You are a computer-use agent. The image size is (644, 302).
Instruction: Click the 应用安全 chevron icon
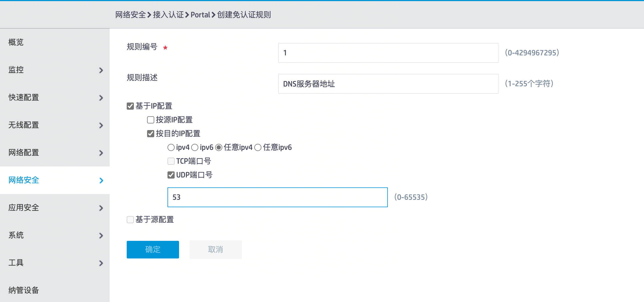click(x=101, y=208)
